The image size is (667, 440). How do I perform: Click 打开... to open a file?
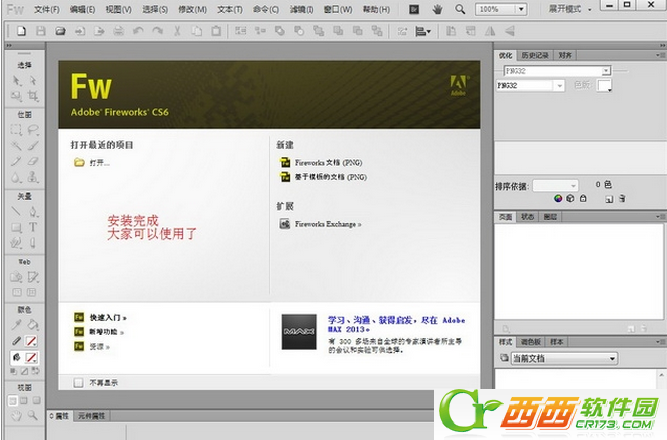100,163
